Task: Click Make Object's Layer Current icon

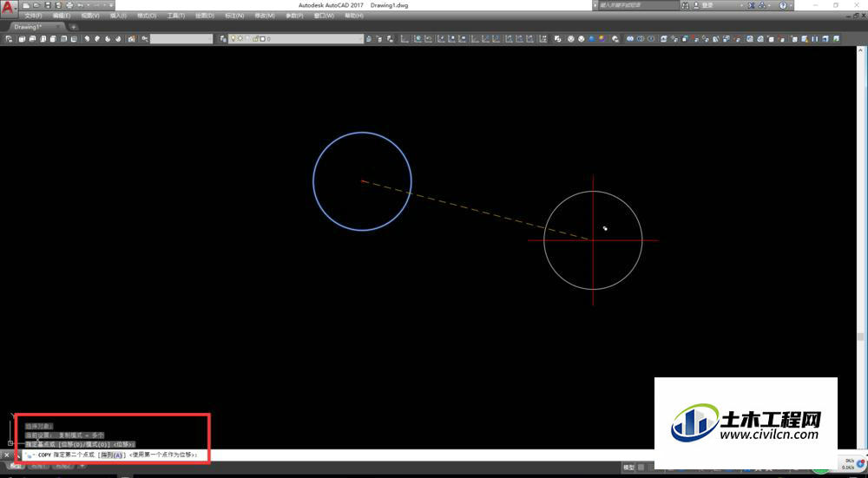Action: tap(369, 39)
